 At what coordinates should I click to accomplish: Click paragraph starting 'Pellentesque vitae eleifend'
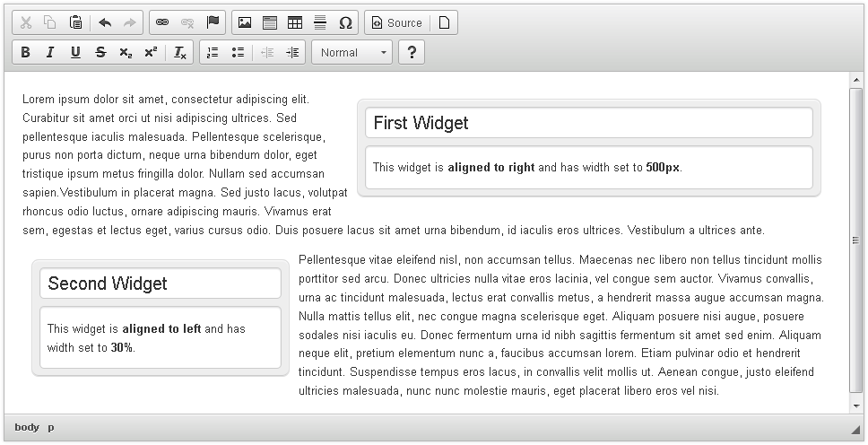pos(561,326)
